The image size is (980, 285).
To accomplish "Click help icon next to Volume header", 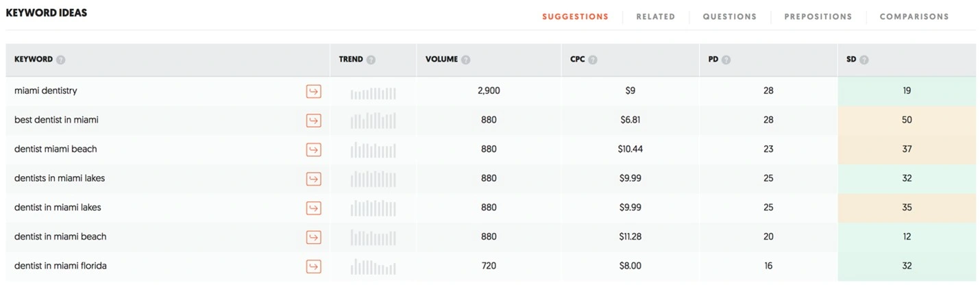I will point(466,60).
